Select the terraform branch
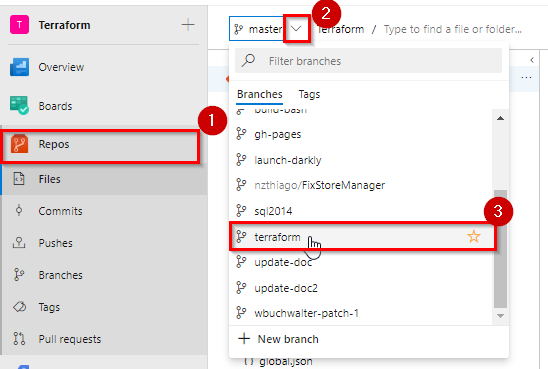The width and height of the screenshot is (548, 369). tap(362, 237)
